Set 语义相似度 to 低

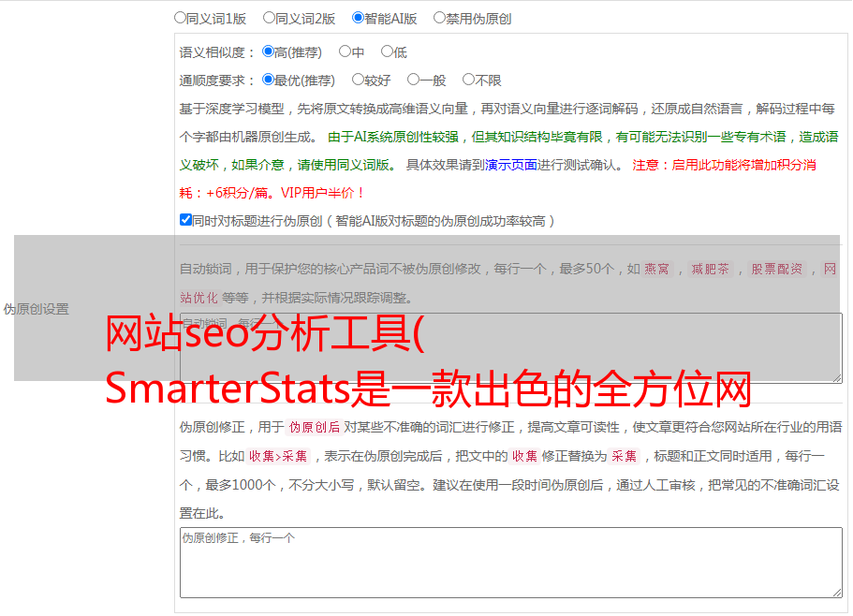(x=387, y=51)
